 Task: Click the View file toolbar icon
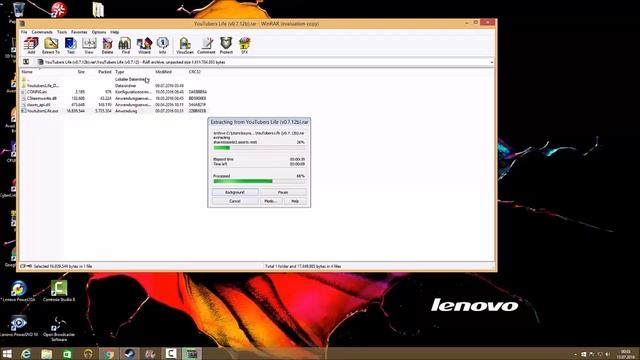tap(89, 45)
